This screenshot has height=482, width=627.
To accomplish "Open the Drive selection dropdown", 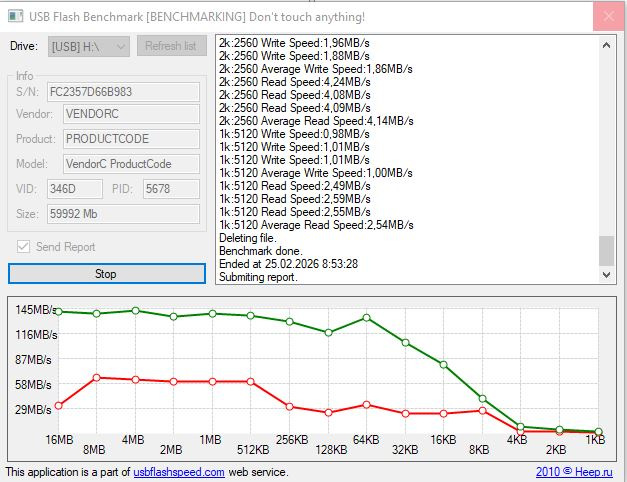I will 88,46.
